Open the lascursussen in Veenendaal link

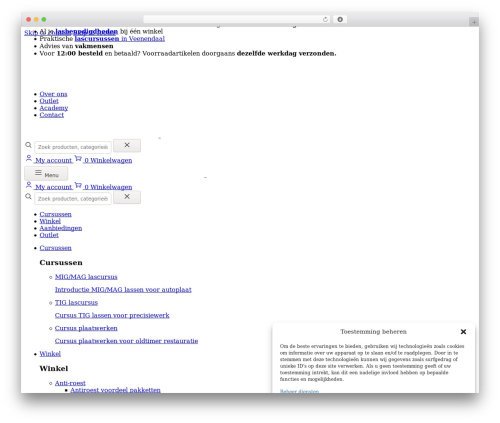(120, 39)
